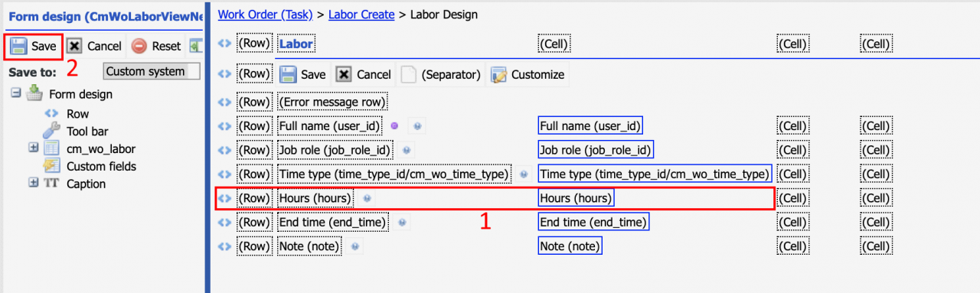Click the small info icon beside Job role label
This screenshot has height=293, width=980.
click(x=407, y=150)
